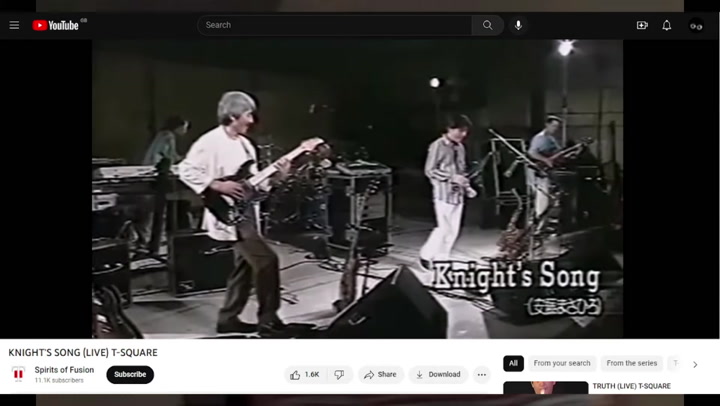Open the Create video icon
This screenshot has height=406, width=720.
[x=642, y=25]
